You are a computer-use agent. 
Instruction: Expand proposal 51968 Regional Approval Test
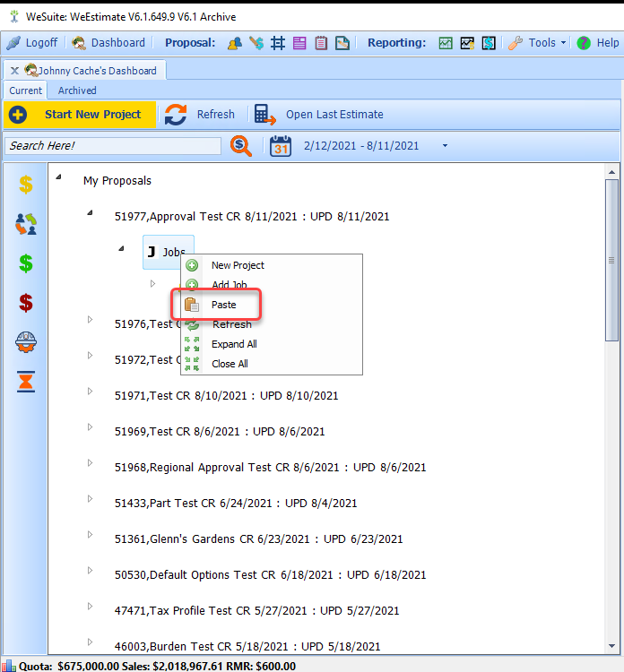click(90, 463)
